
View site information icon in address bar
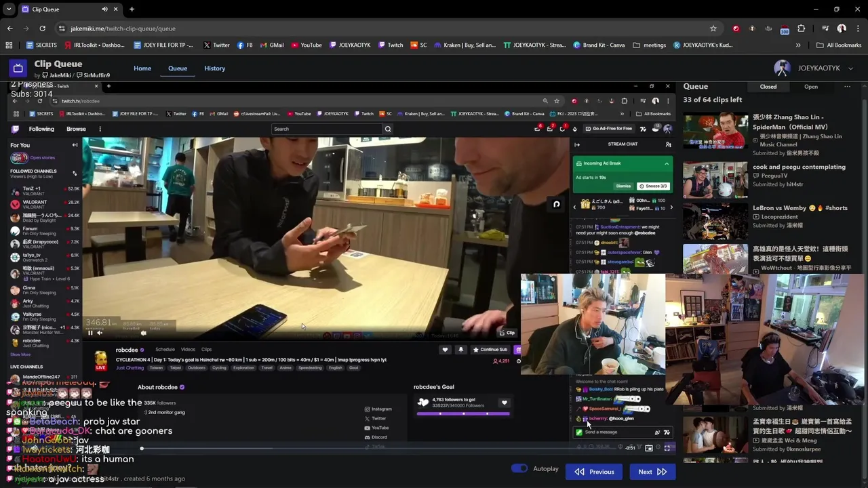[62, 28]
